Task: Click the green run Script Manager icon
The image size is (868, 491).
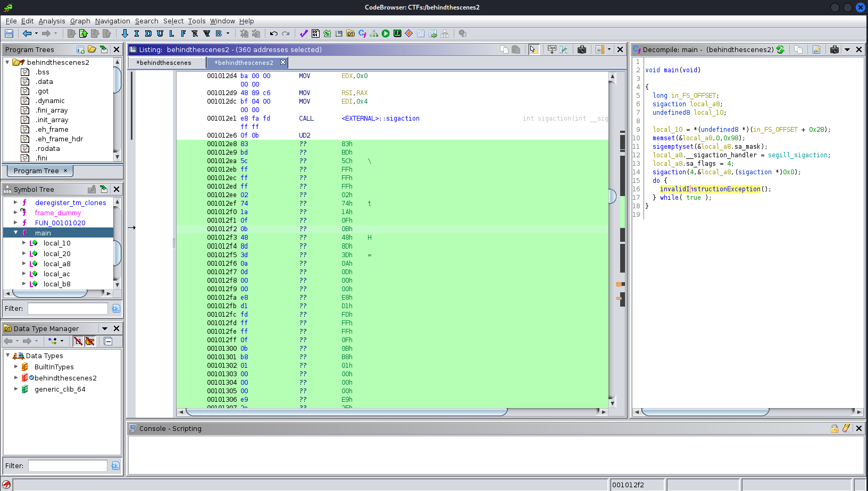Action: (x=386, y=33)
